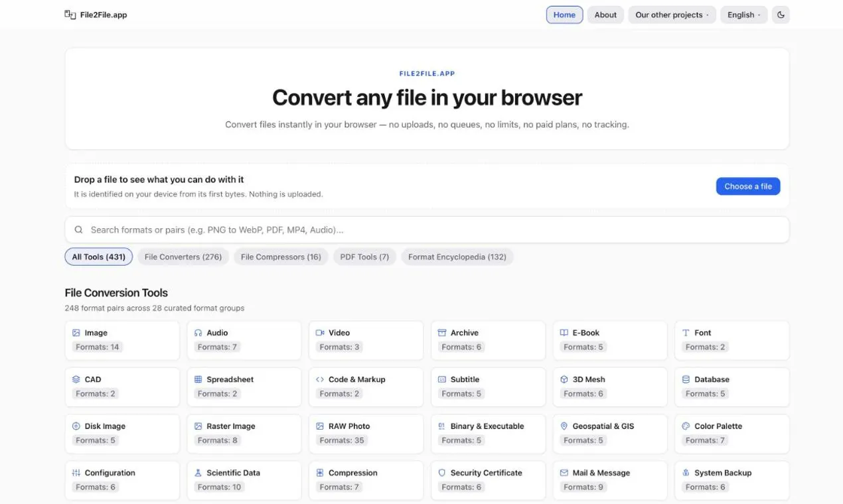The height and width of the screenshot is (504, 843).
Task: Click the FILE2FILE.APP label above headline
Action: point(427,74)
